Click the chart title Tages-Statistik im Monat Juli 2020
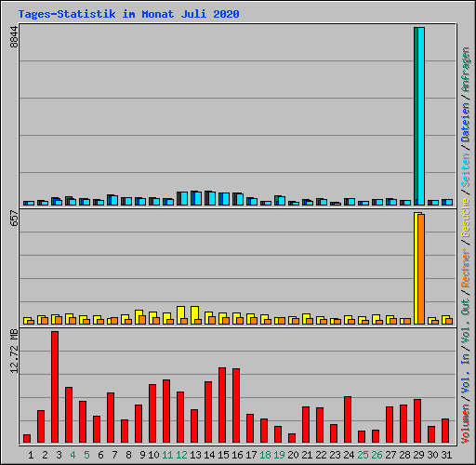The height and width of the screenshot is (465, 476). coord(128,14)
